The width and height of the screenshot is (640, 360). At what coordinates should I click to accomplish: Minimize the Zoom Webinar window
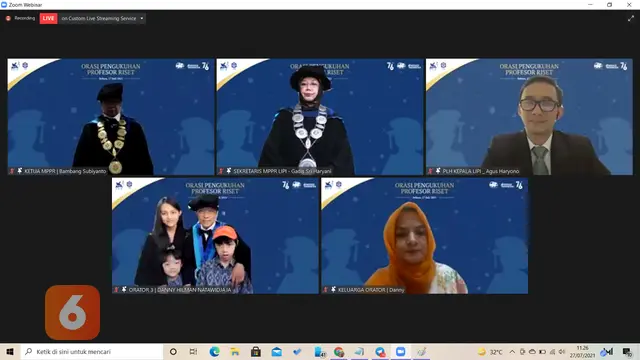[x=590, y=4]
